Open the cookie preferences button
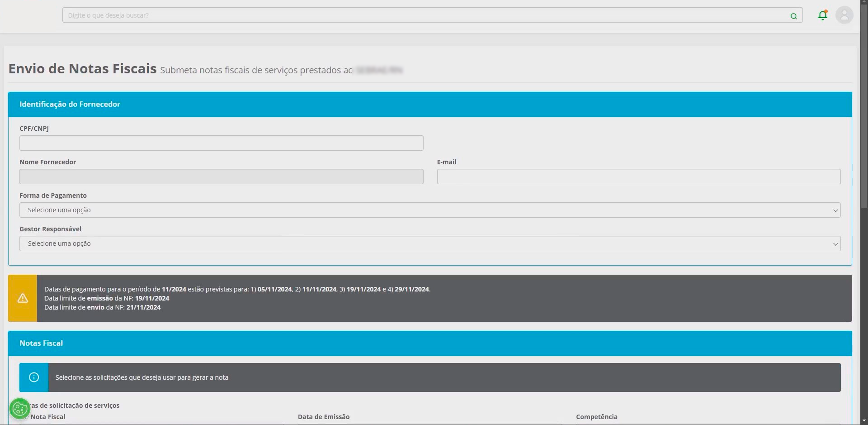This screenshot has width=868, height=425. tap(19, 409)
